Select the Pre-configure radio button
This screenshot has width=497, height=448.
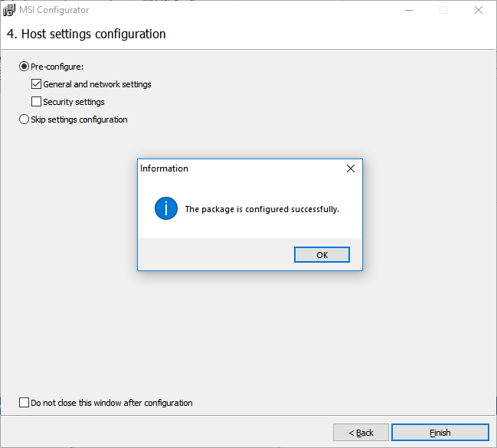point(24,67)
